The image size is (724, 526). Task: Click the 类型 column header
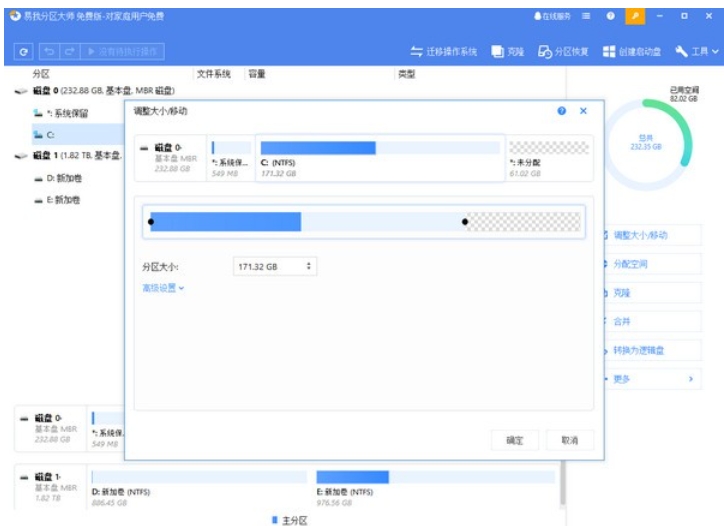407,74
